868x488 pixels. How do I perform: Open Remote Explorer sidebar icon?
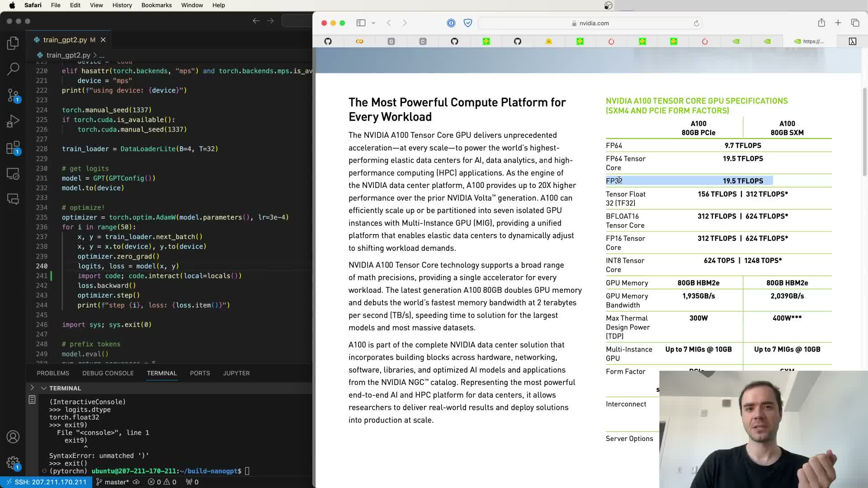pyautogui.click(x=13, y=174)
